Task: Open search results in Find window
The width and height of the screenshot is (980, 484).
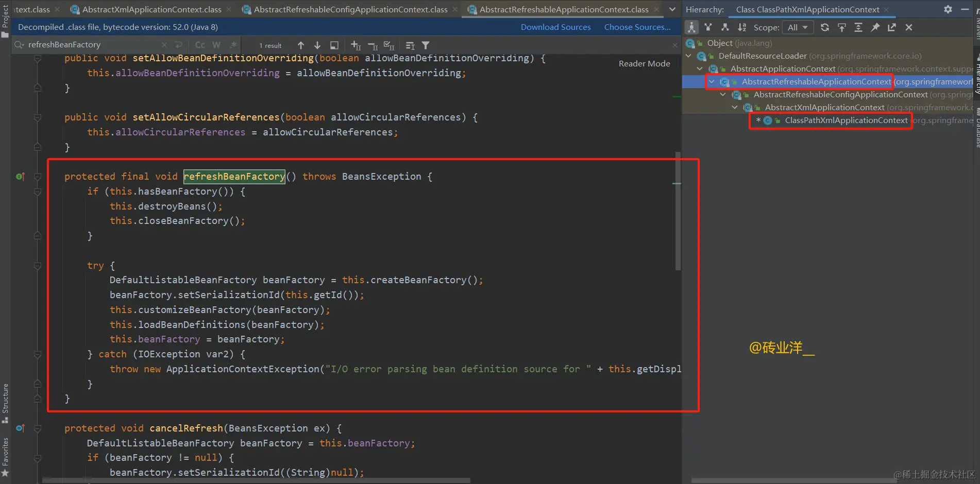Action: 334,45
